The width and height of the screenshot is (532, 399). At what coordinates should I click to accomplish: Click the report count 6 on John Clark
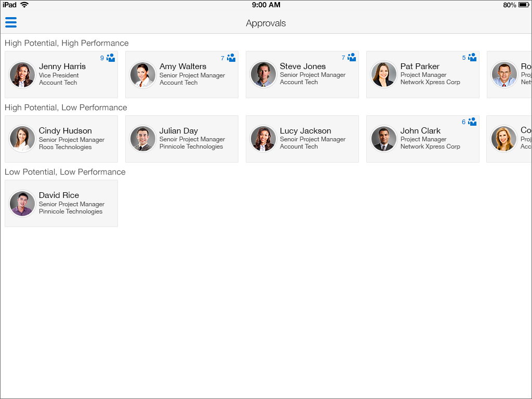coord(464,122)
